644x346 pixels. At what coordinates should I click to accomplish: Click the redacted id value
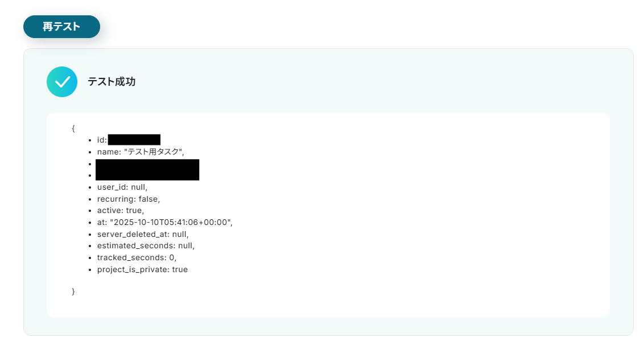(134, 140)
